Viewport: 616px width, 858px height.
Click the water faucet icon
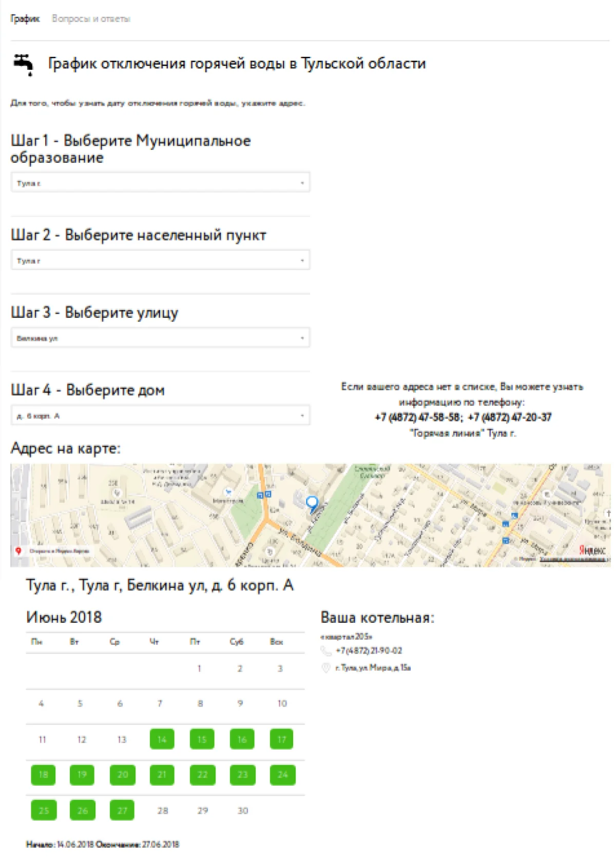point(24,64)
